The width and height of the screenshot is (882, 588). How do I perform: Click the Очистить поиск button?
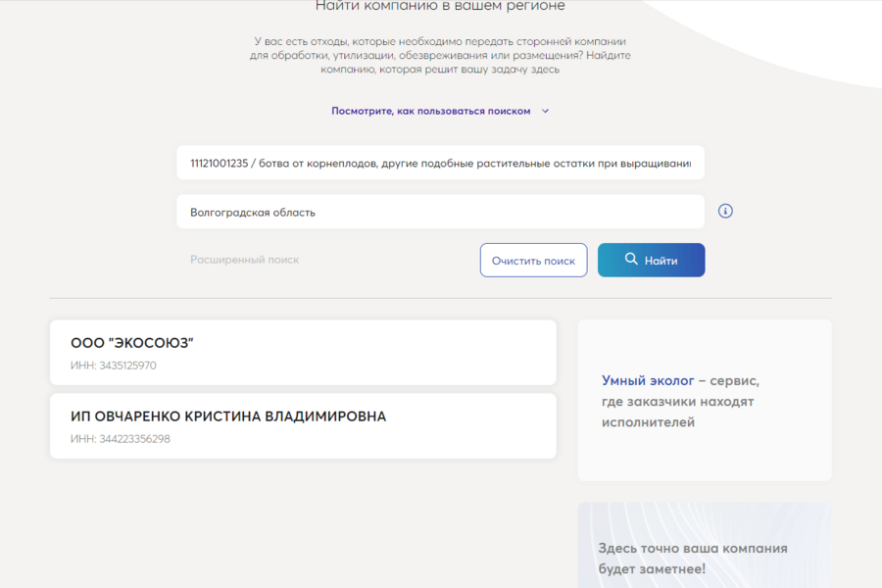tap(534, 260)
